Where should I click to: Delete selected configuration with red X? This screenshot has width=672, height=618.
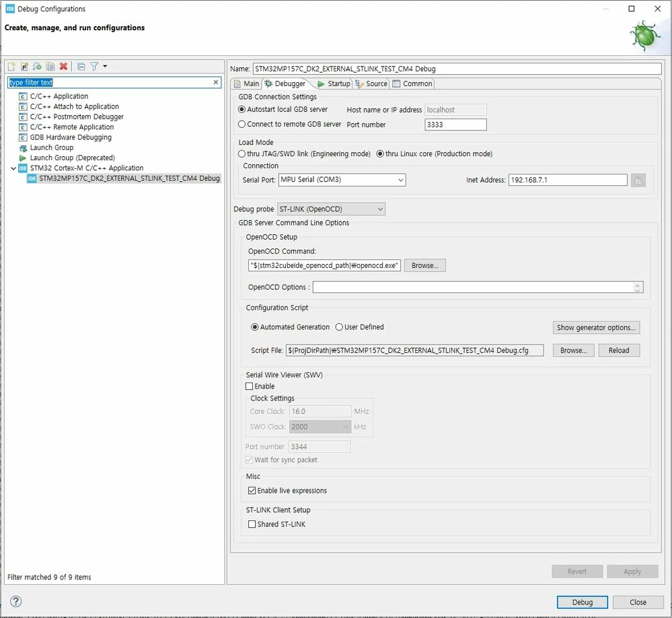63,67
